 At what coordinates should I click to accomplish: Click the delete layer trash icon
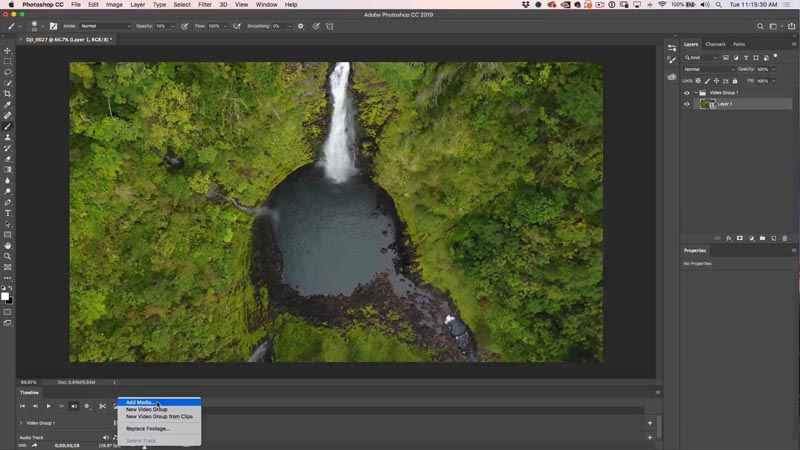785,238
